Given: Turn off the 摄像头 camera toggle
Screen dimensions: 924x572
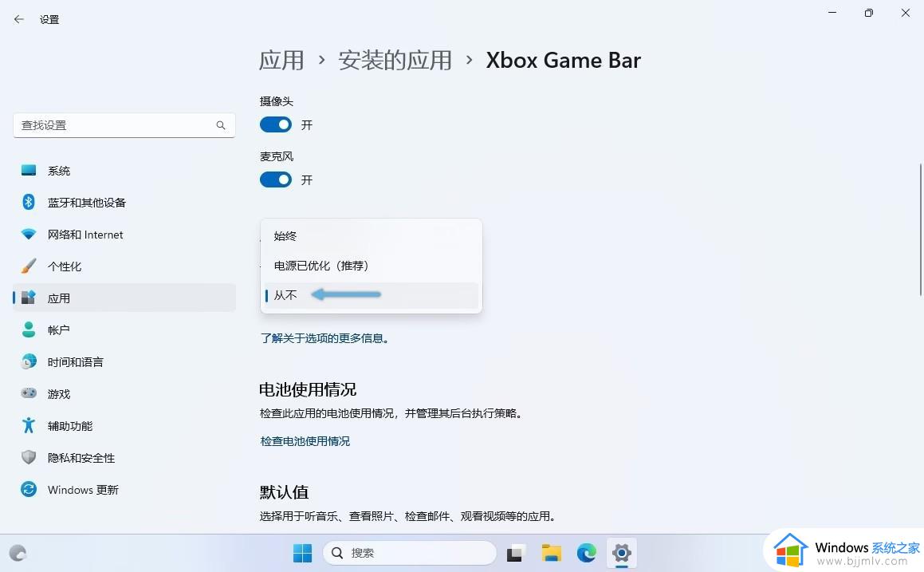Looking at the screenshot, I should 276,125.
